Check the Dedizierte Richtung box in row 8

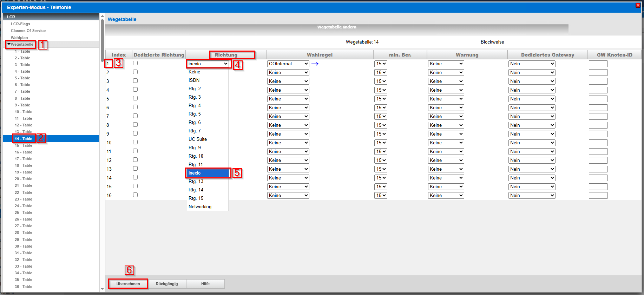135,125
